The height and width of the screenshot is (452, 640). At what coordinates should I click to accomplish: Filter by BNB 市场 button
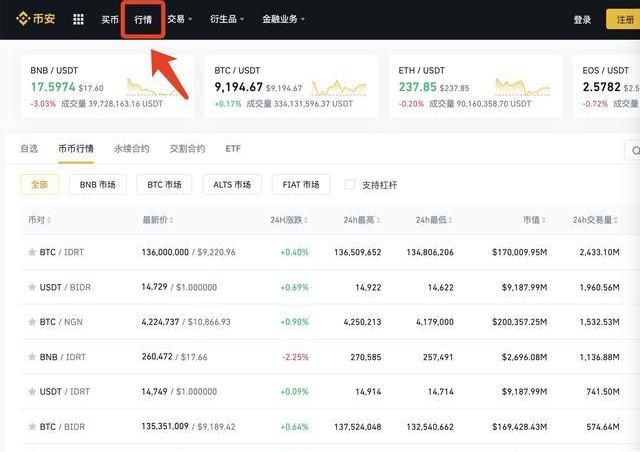(98, 185)
